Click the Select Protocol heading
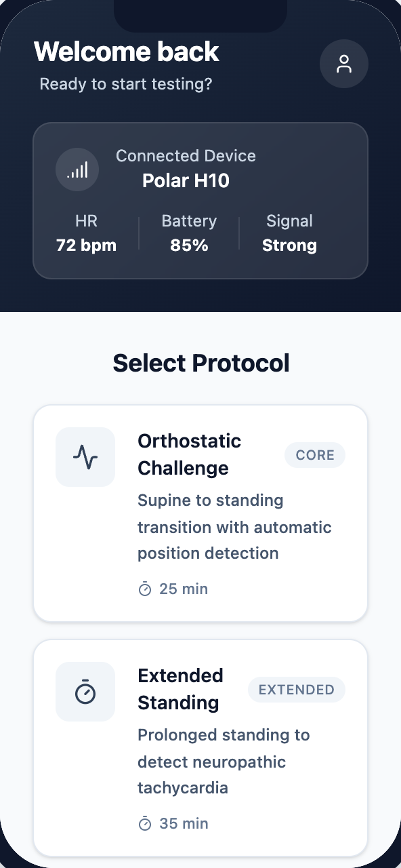 click(x=200, y=363)
